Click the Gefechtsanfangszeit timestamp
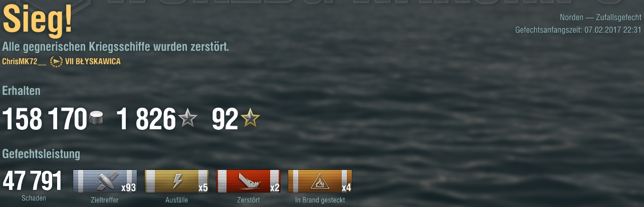The height and width of the screenshot is (207, 644). [x=578, y=30]
